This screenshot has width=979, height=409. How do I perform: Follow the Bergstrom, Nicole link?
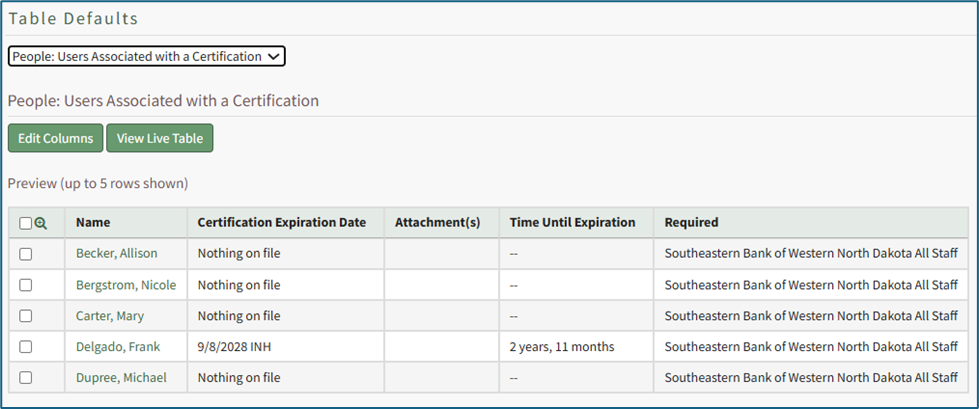(126, 285)
